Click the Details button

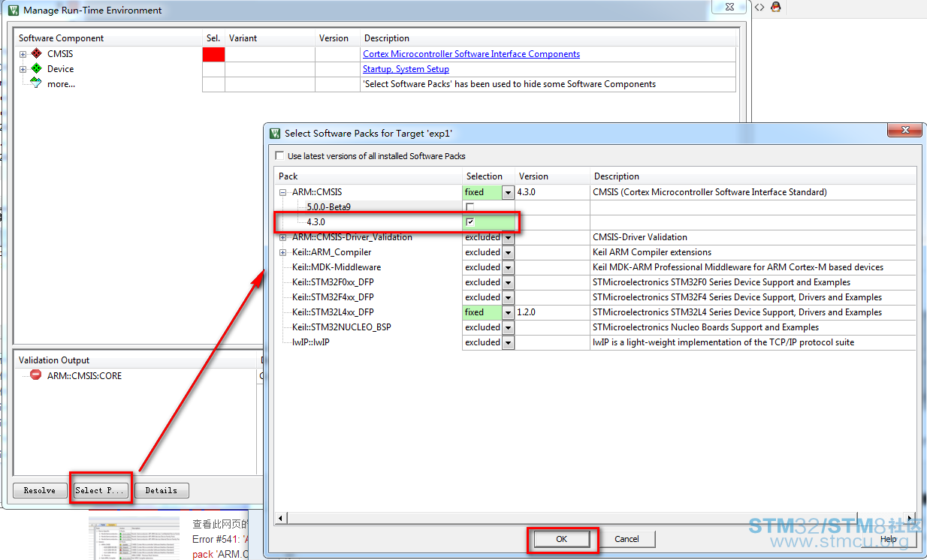click(162, 490)
